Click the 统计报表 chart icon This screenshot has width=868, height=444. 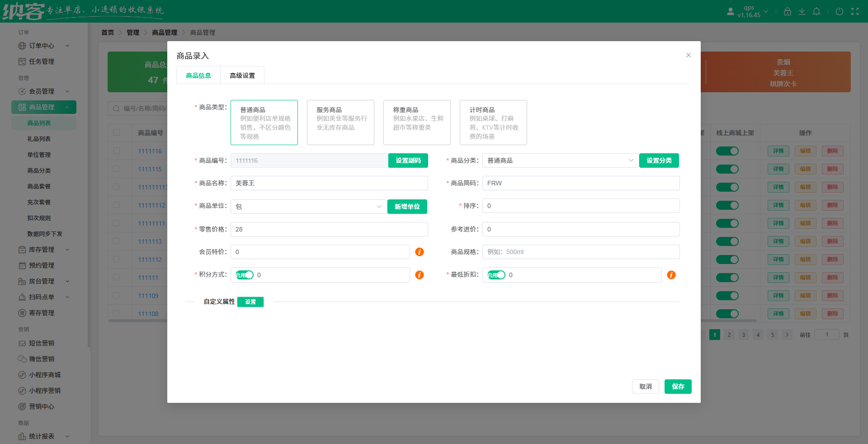click(x=22, y=436)
